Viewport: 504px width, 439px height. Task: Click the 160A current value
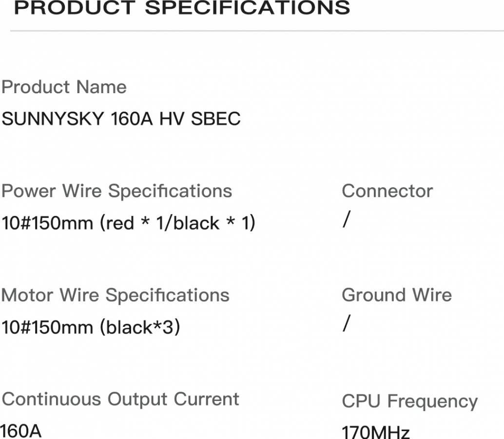pos(21,431)
